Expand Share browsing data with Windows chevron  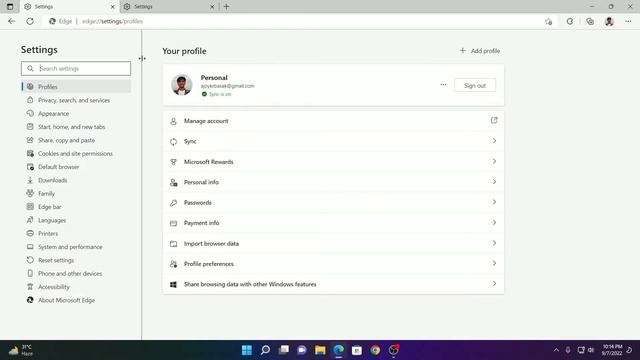(494, 284)
